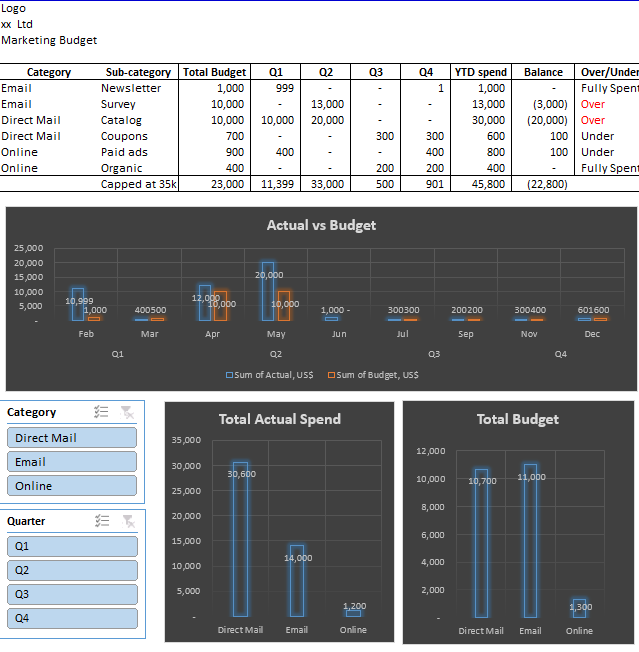The image size is (639, 652).
Task: Clear filter on Category slicer
Action: pyautogui.click(x=127, y=412)
